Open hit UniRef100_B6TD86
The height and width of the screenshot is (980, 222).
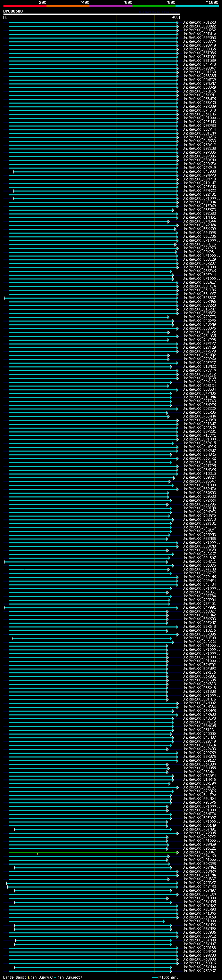pos(199,53)
